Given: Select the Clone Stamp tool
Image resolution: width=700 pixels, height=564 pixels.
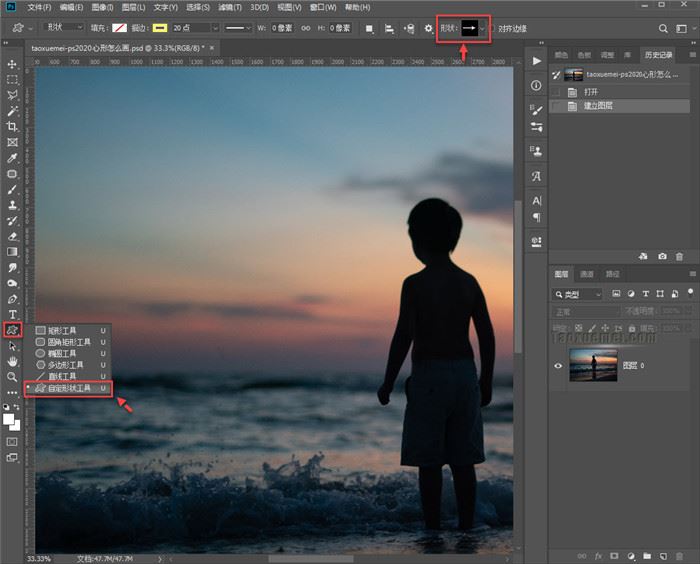Looking at the screenshot, I should (x=12, y=205).
